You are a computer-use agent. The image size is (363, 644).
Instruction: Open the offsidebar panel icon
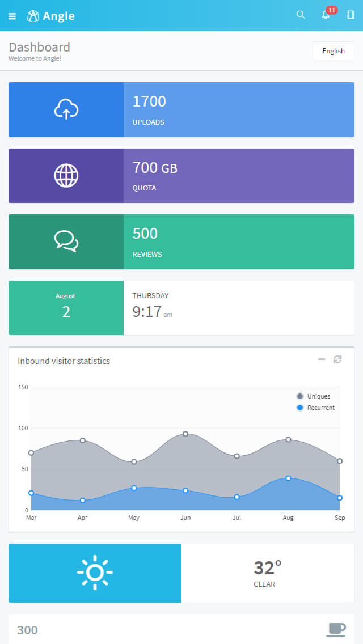(x=351, y=15)
